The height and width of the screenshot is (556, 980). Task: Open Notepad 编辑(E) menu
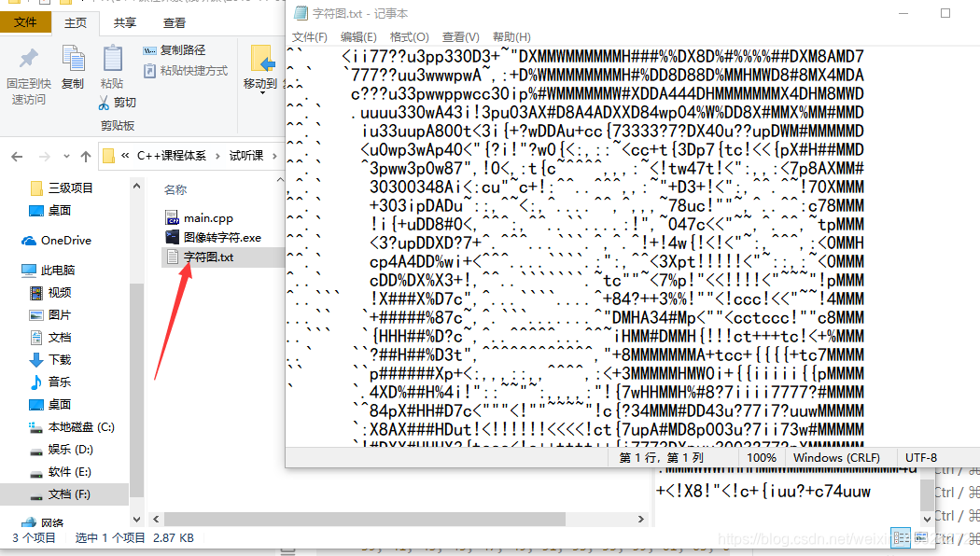(x=358, y=37)
